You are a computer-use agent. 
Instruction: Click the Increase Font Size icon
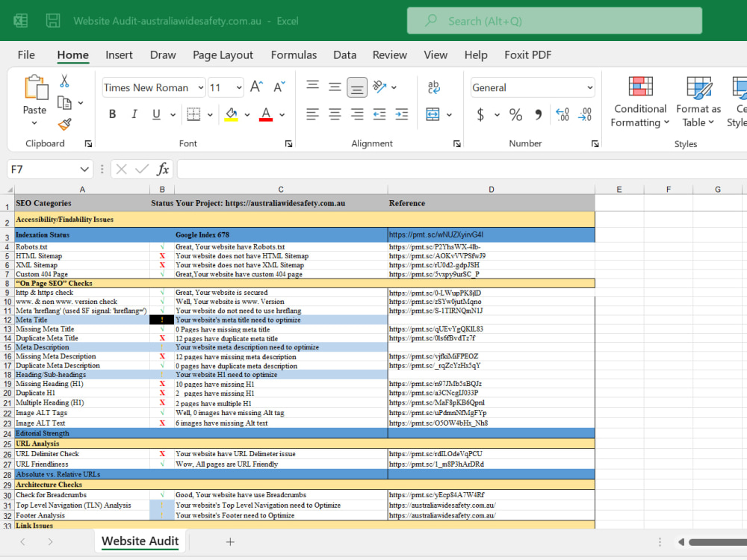coord(256,87)
